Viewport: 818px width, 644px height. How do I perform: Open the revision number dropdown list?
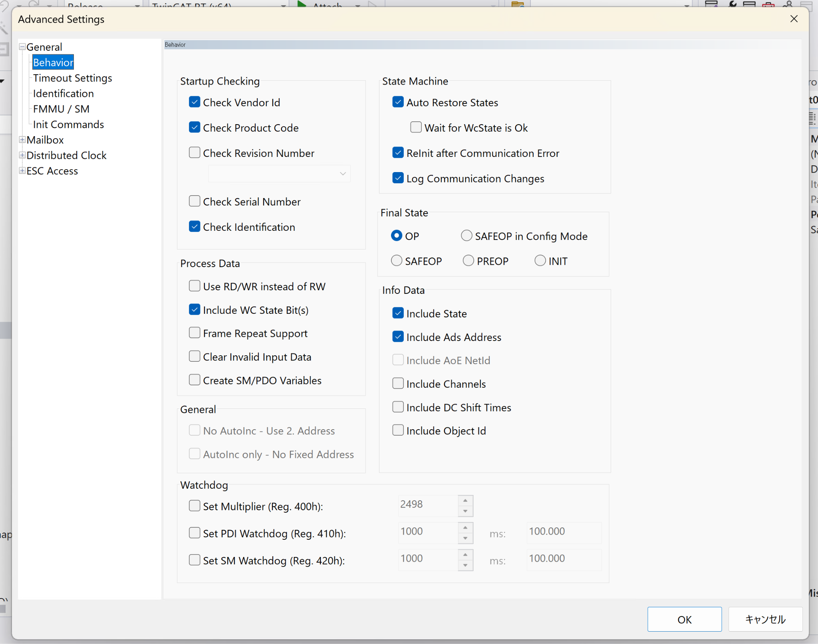pyautogui.click(x=343, y=174)
